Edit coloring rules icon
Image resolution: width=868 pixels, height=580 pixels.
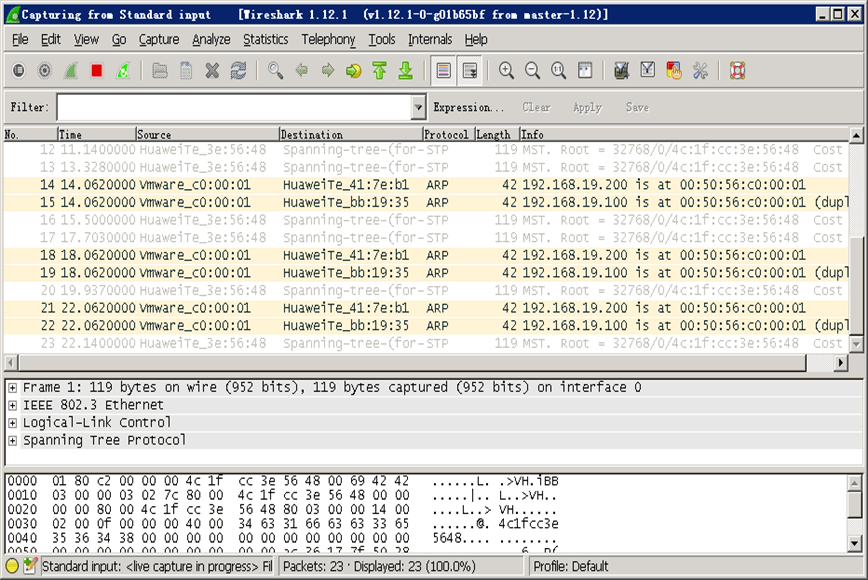click(x=673, y=71)
